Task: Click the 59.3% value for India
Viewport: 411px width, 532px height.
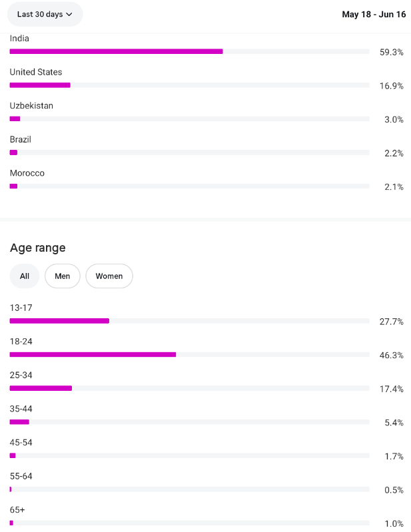Action: (392, 53)
